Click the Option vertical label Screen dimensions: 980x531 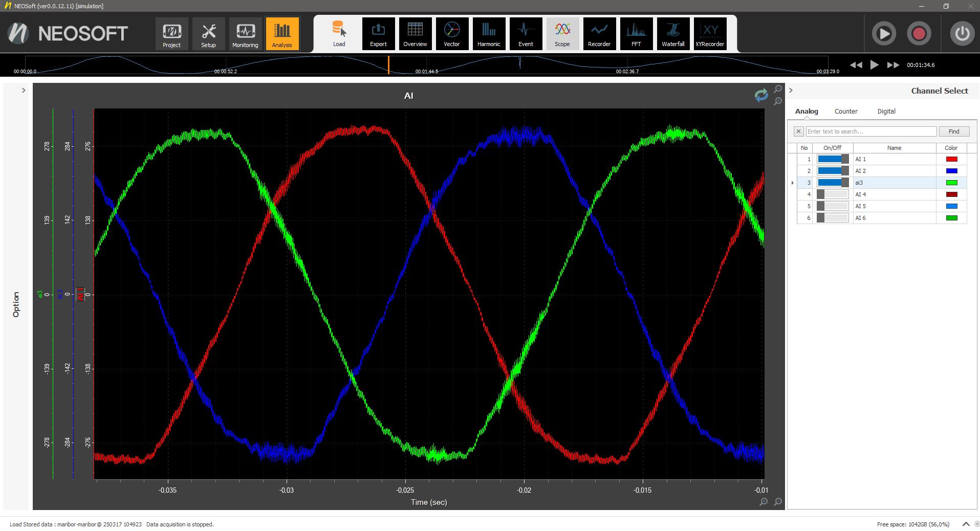pyautogui.click(x=16, y=304)
